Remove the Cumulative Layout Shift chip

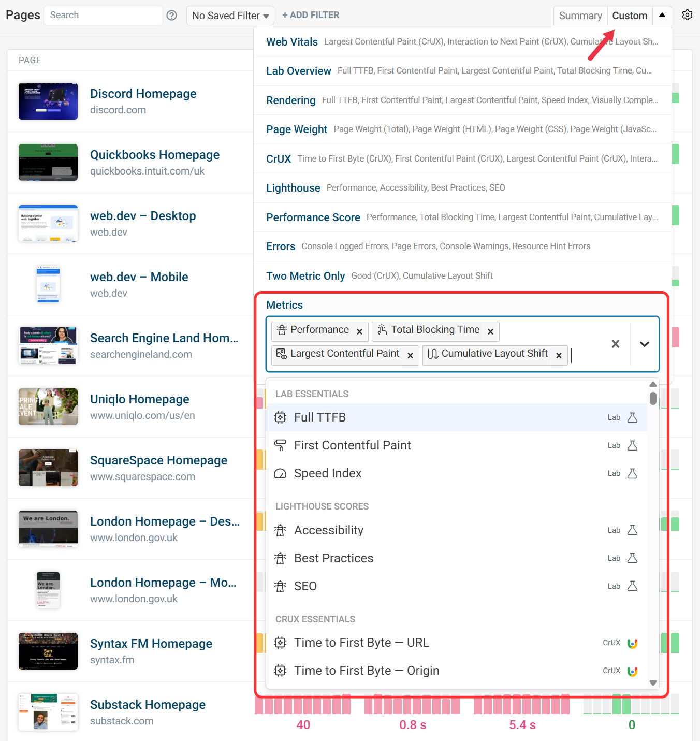559,355
